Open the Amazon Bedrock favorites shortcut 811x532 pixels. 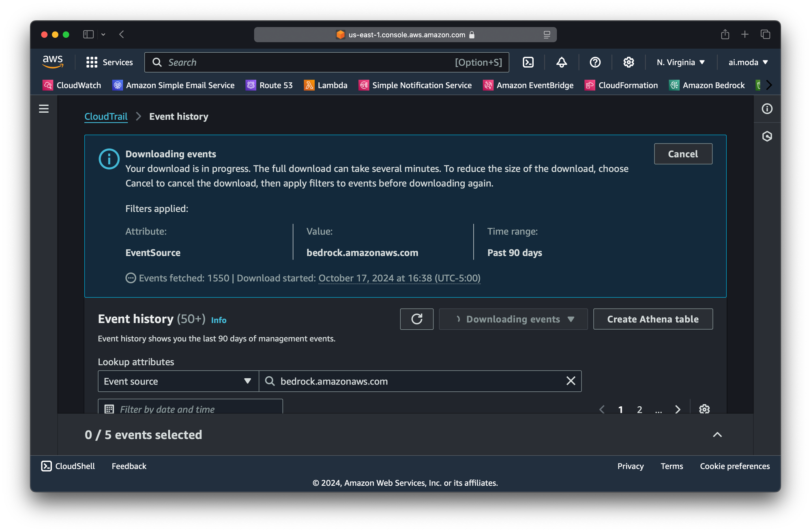click(707, 85)
